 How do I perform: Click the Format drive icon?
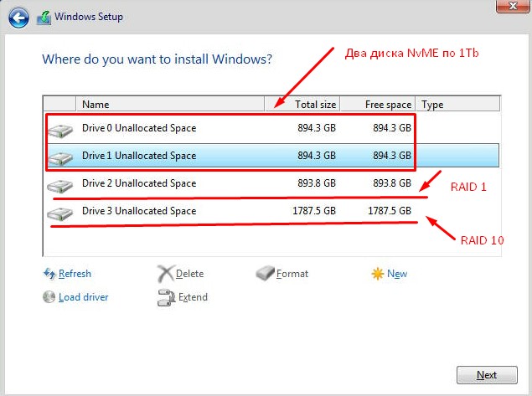[265, 274]
